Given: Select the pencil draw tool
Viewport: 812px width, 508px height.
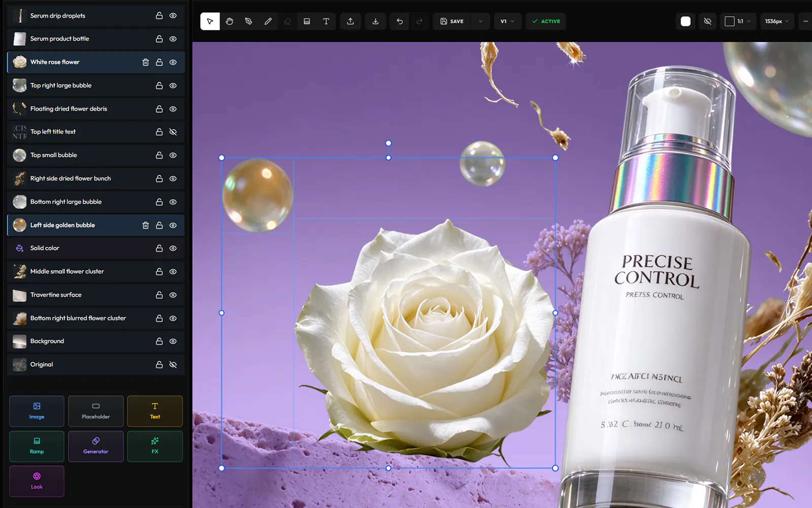Looking at the screenshot, I should 268,21.
